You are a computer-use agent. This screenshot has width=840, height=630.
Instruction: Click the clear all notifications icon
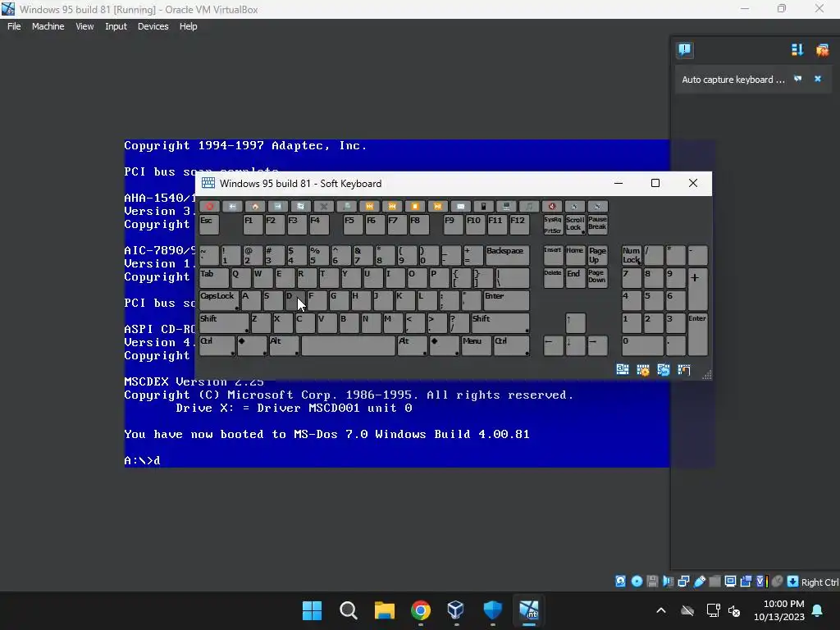click(x=822, y=50)
